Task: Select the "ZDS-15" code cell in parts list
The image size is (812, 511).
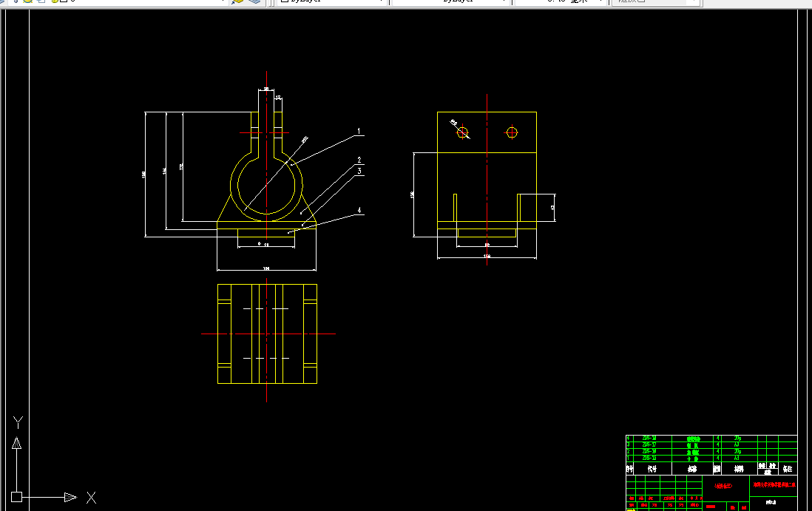Action: (652, 458)
